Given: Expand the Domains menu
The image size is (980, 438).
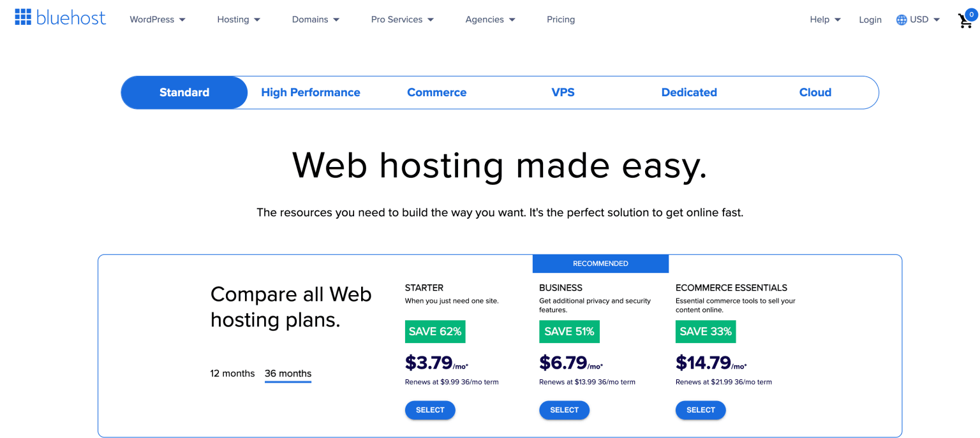Looking at the screenshot, I should point(315,20).
